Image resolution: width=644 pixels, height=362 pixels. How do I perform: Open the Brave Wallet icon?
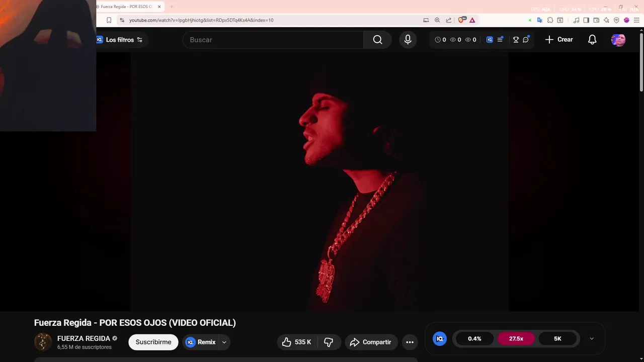point(596,20)
